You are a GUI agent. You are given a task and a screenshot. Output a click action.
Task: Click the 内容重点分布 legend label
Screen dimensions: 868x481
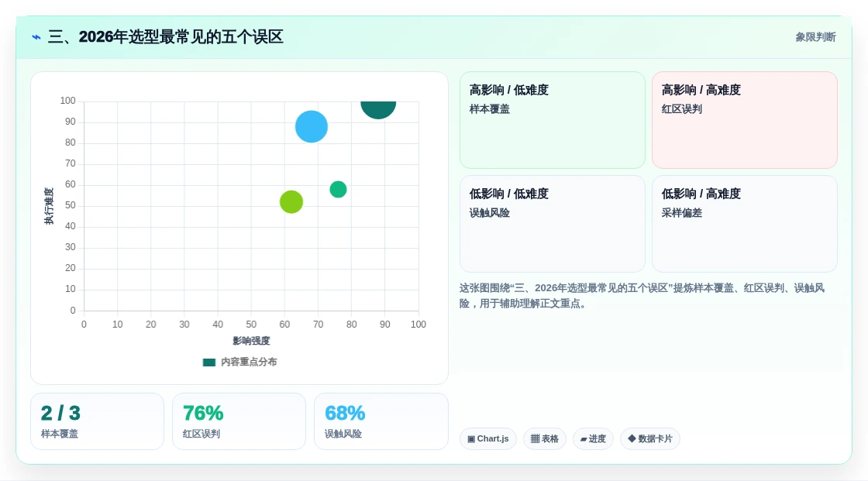249,362
